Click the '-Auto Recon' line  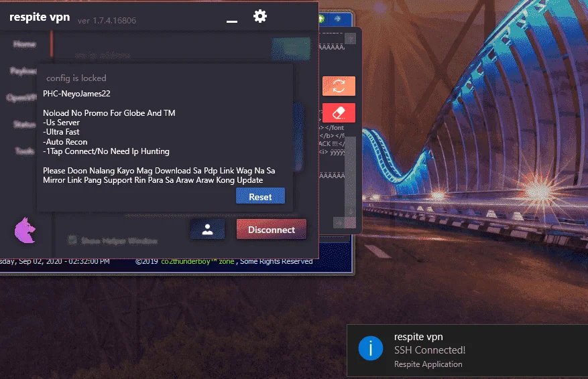(65, 142)
